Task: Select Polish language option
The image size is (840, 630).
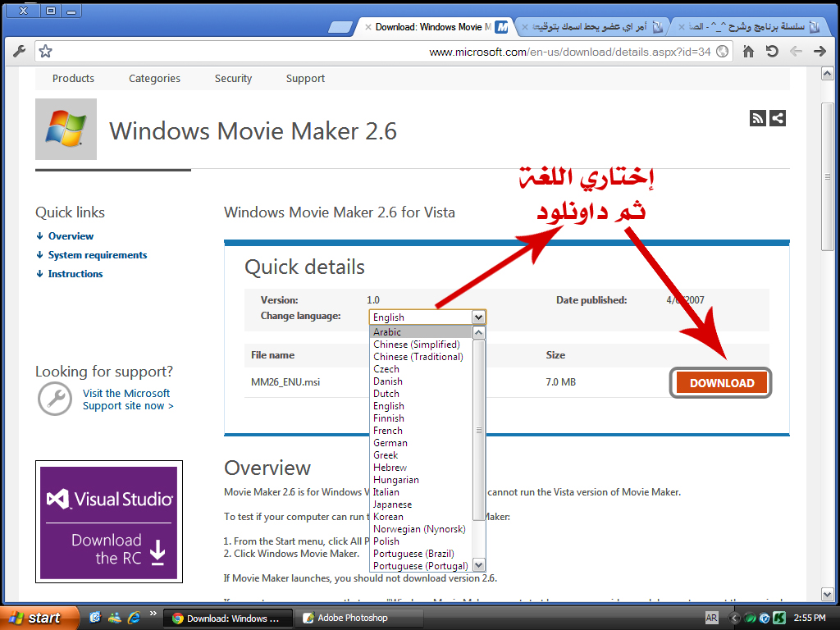Action: click(421, 541)
